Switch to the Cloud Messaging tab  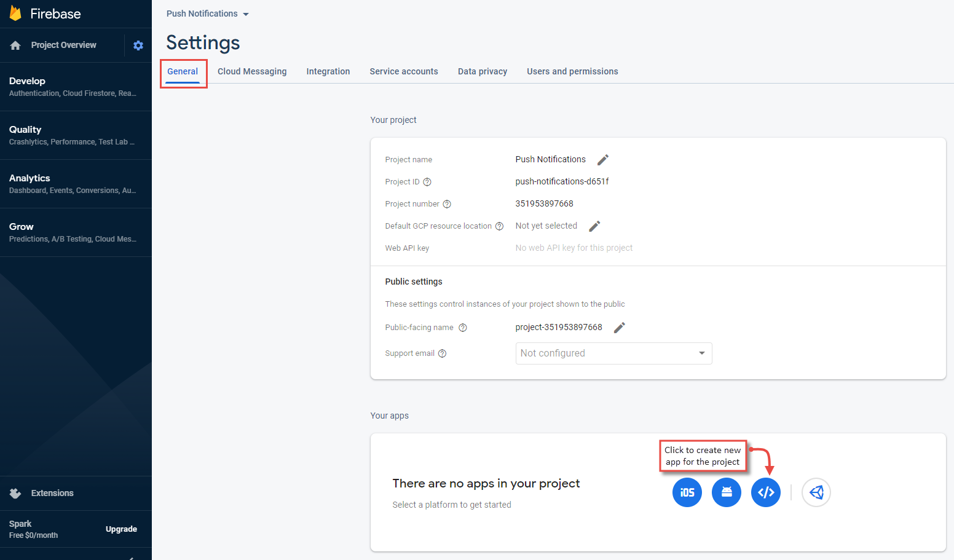pos(252,71)
